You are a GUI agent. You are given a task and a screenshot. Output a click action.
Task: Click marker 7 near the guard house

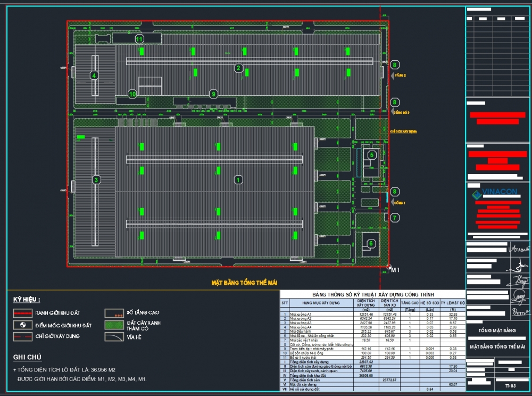point(394,217)
